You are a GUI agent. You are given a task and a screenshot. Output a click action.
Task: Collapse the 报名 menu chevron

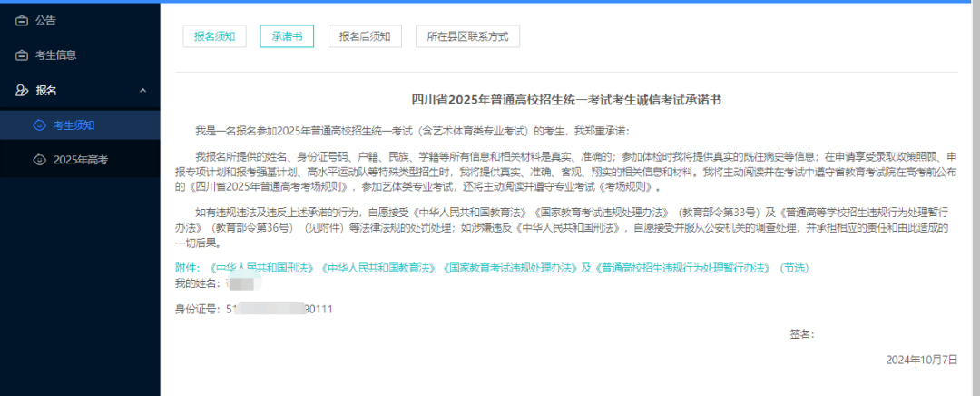(142, 91)
